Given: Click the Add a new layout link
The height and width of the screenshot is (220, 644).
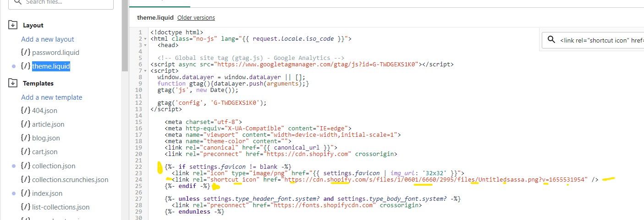Looking at the screenshot, I should point(48,39).
